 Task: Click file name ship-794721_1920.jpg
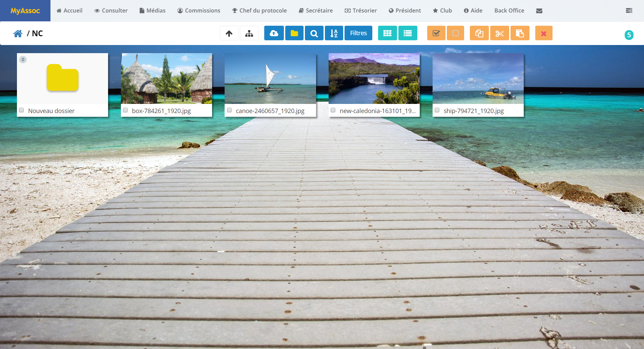coord(474,111)
